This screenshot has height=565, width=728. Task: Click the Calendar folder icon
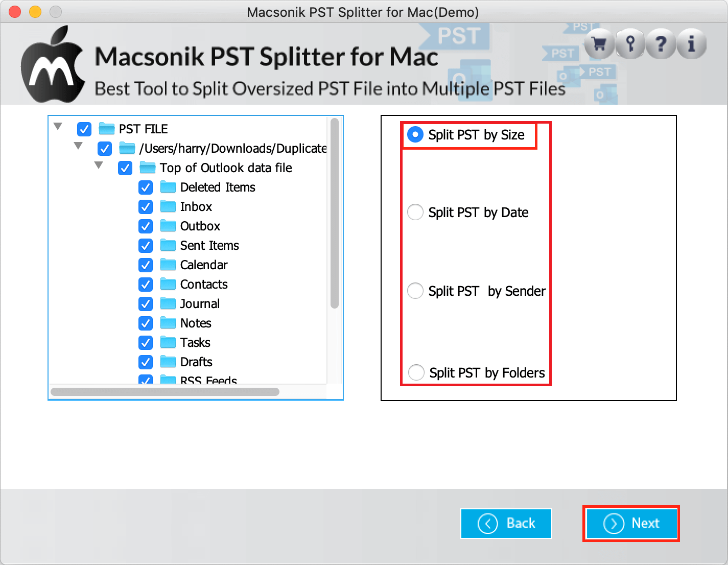tap(168, 265)
